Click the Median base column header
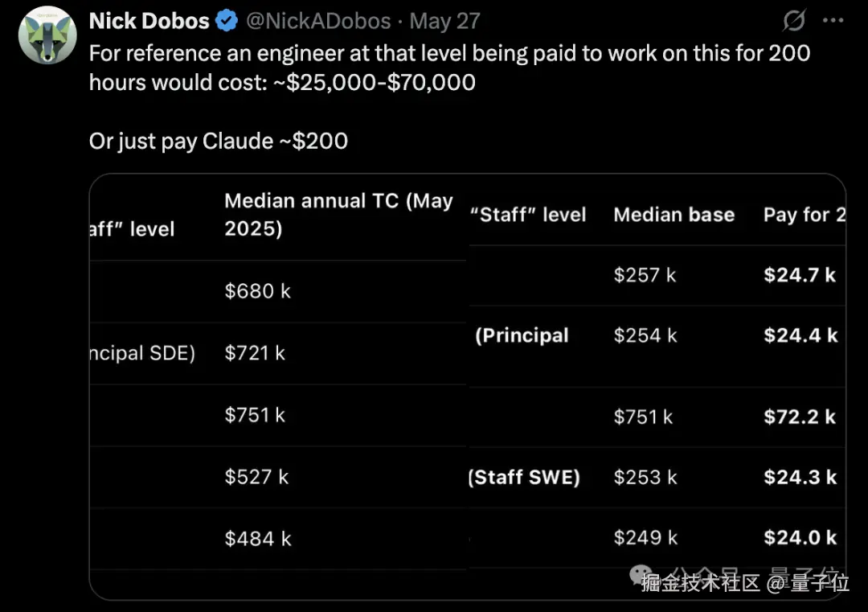The width and height of the screenshot is (868, 612). pos(674,215)
